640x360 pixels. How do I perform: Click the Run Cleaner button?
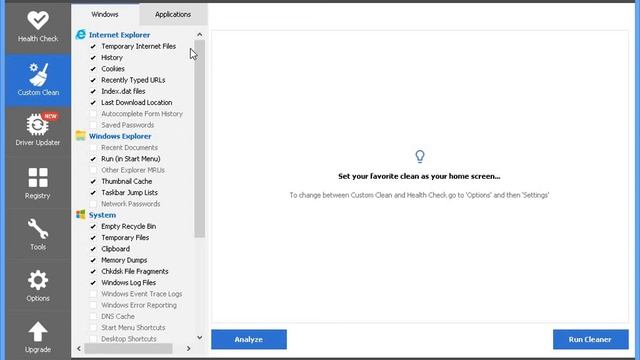(590, 339)
